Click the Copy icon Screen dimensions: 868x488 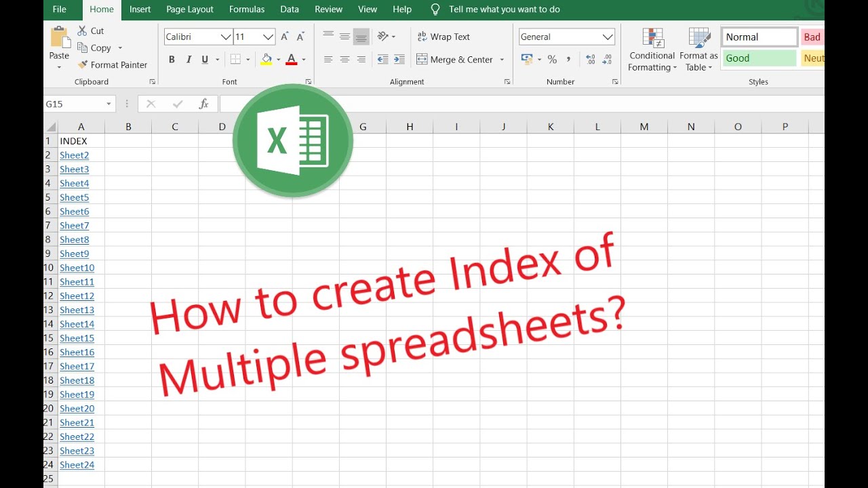tap(83, 47)
